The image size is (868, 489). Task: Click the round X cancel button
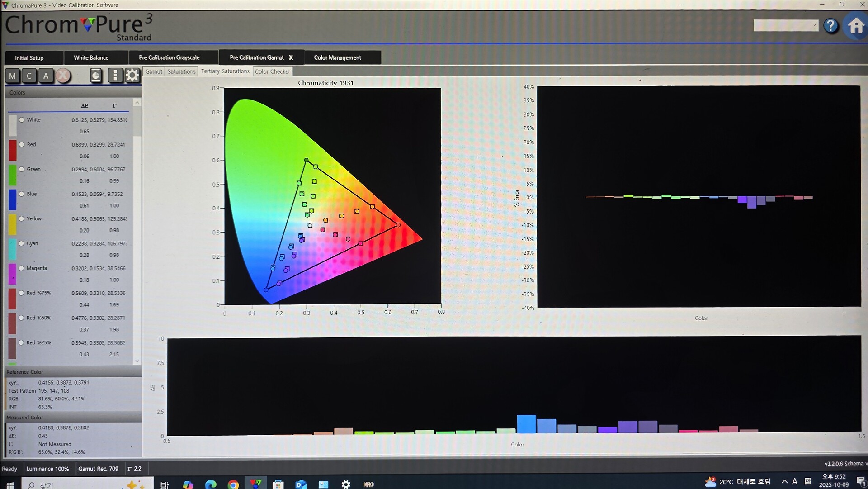(x=63, y=76)
